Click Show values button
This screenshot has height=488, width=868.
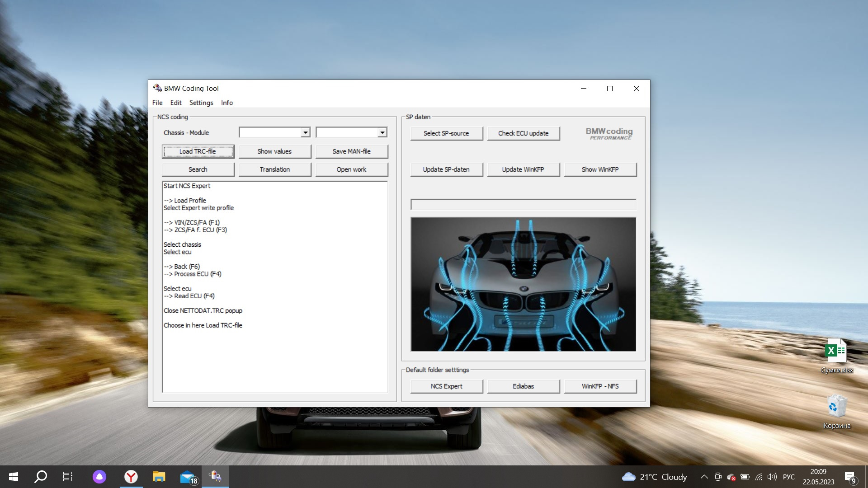click(x=275, y=151)
